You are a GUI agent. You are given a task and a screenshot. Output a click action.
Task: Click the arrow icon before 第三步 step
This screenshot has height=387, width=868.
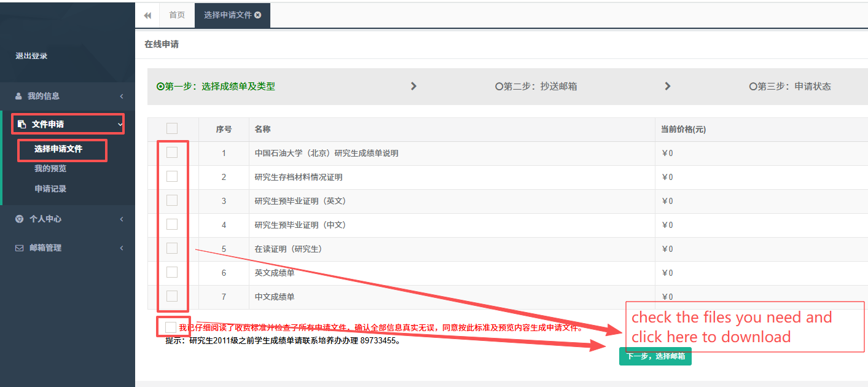point(668,87)
